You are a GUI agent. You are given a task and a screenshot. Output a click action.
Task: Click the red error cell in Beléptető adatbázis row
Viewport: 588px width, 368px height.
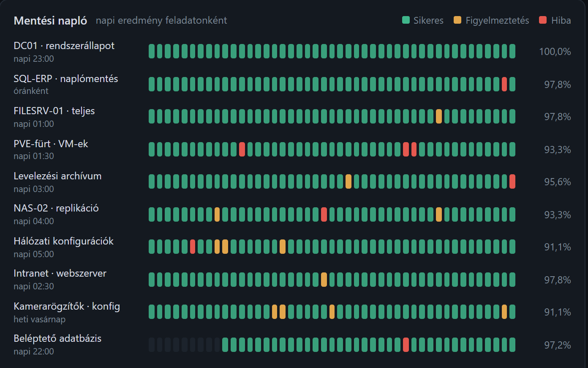(406, 345)
